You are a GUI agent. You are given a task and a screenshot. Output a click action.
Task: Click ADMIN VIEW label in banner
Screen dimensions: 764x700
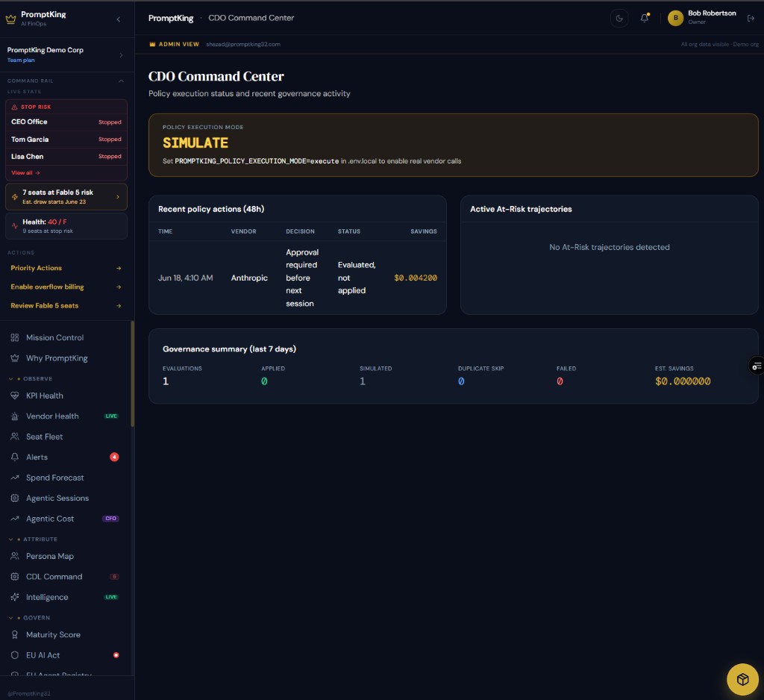[x=179, y=44]
